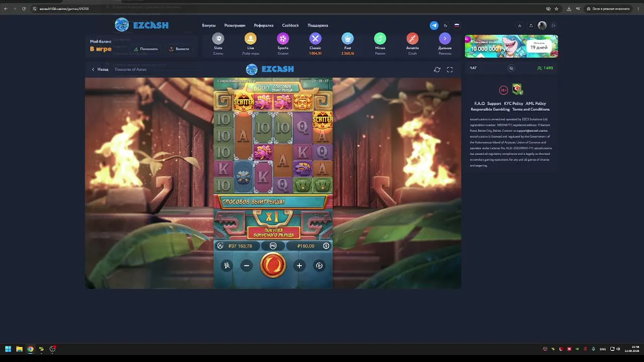
Task: Open File Explorer from the taskbar
Action: pos(19,349)
